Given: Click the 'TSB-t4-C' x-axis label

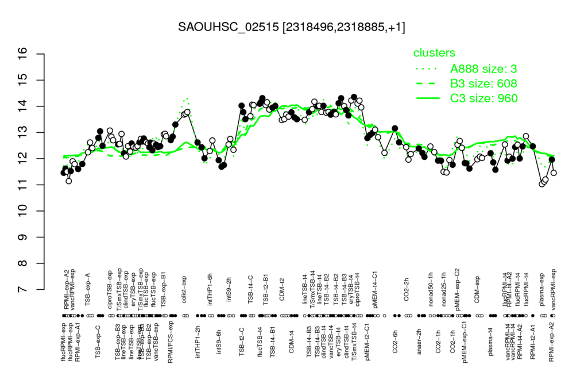Looking at the screenshot, I should point(251,289).
